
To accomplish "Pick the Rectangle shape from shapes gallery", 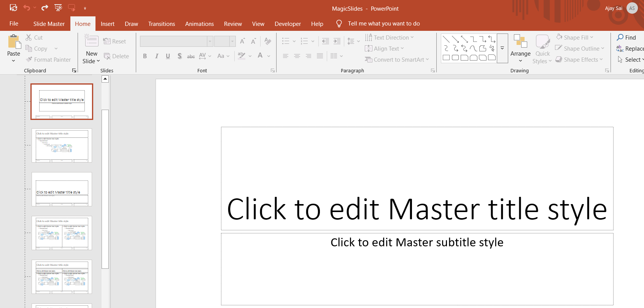I will click(446, 58).
